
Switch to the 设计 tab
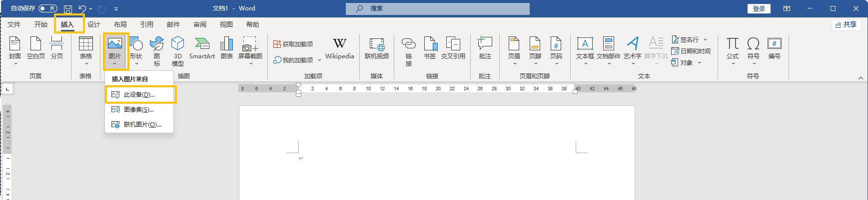point(93,24)
